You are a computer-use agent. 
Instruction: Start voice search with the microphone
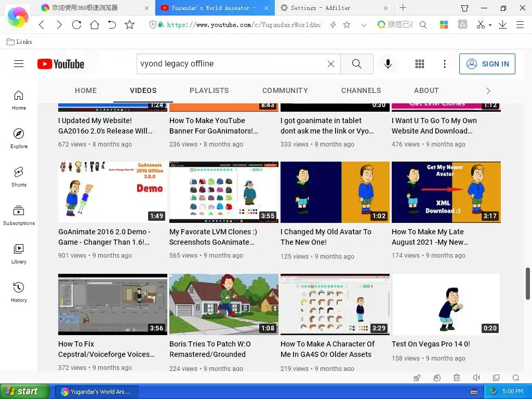click(x=388, y=64)
